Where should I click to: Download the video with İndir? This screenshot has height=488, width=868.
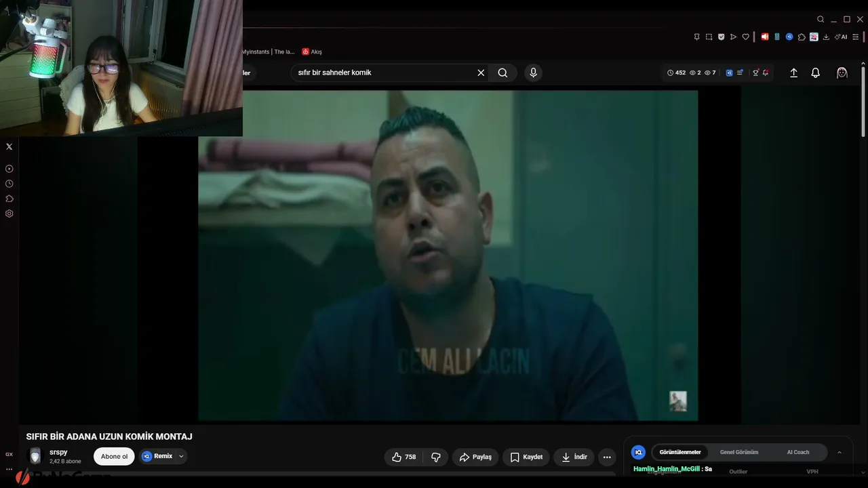(x=574, y=457)
